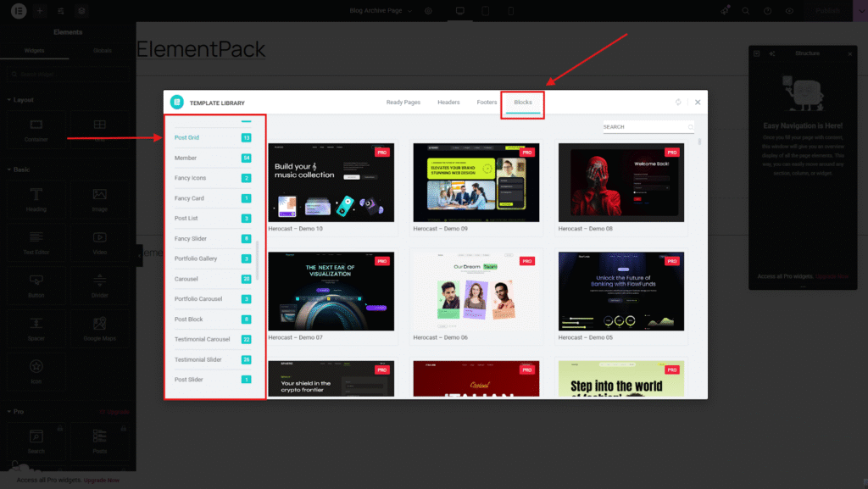Open the Publish options arrow

tap(860, 10)
